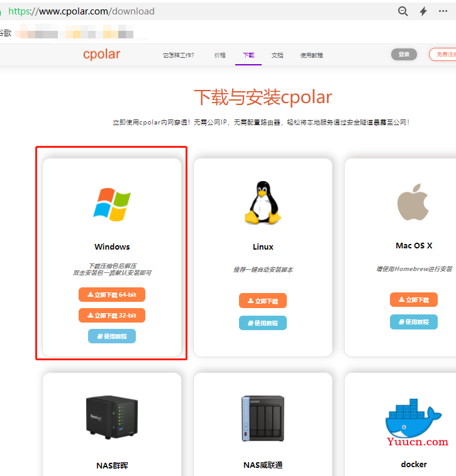Click the NAS威联通 label

[x=263, y=465]
